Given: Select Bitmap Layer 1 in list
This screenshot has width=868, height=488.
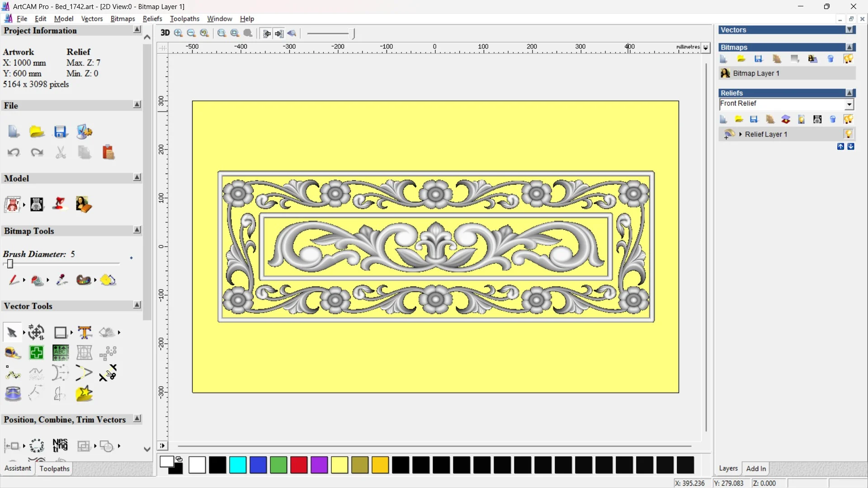Looking at the screenshot, I should (x=756, y=73).
